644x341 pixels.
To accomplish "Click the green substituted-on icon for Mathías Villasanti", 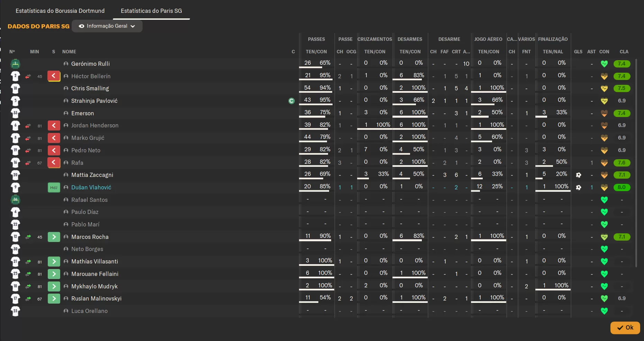I will [x=54, y=261].
